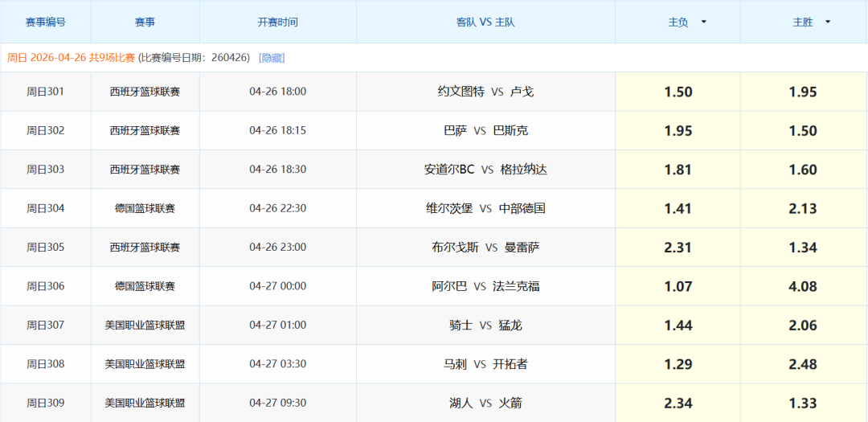Click start time 04-27 09:30
Viewport: 868px width, 422px height.
[278, 404]
